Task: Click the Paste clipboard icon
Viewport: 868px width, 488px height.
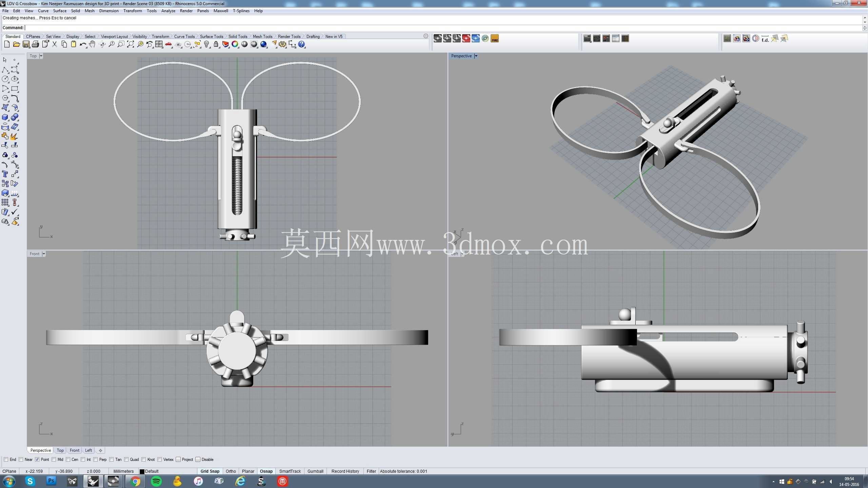Action: pos(73,44)
